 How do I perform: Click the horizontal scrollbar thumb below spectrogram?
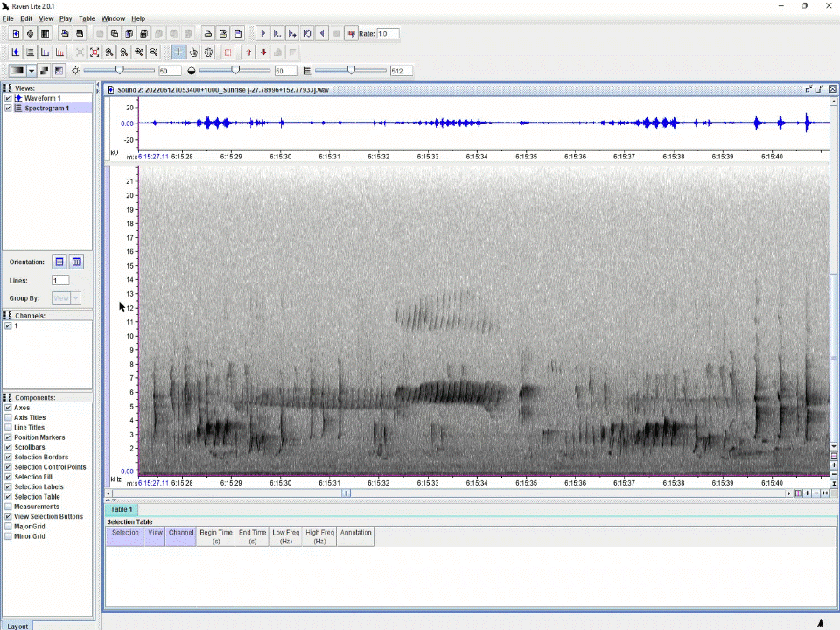(x=346, y=493)
